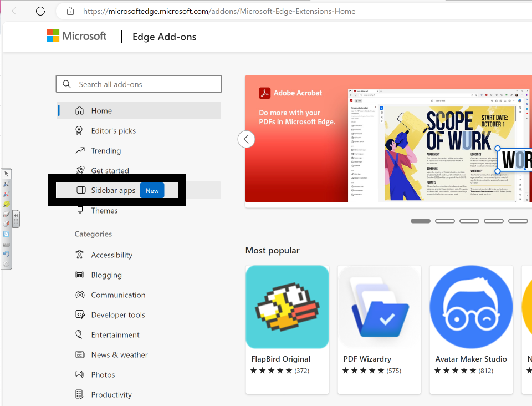Select the eraser tool in floating toolbar
The width and height of the screenshot is (532, 406).
(7, 214)
